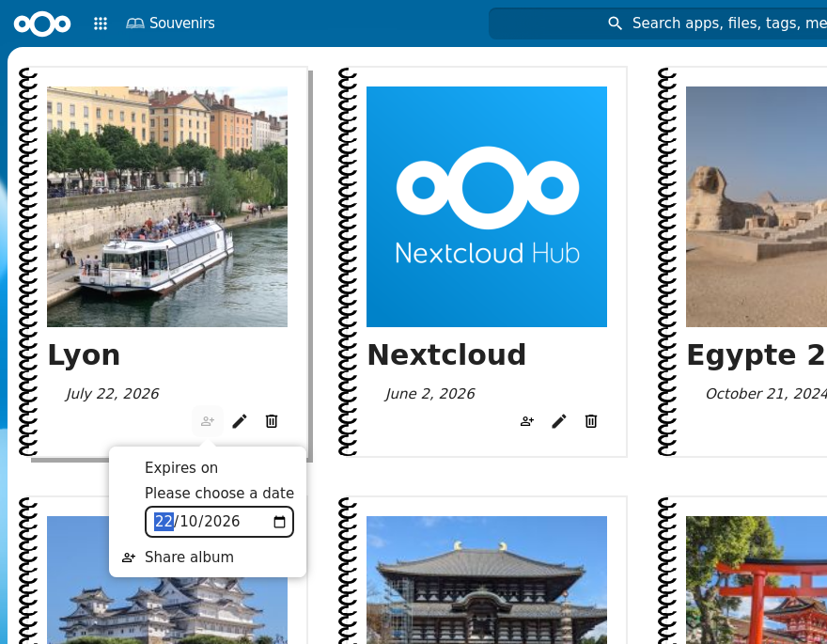827x644 pixels.
Task: Edit the Nextcloud album with pencil icon
Action: pyautogui.click(x=559, y=421)
